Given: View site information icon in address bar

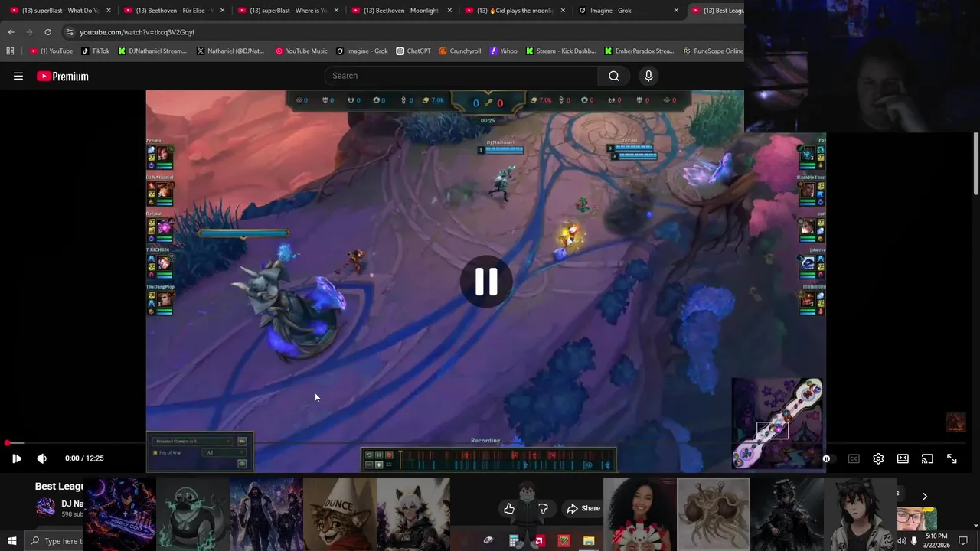Looking at the screenshot, I should click(70, 32).
